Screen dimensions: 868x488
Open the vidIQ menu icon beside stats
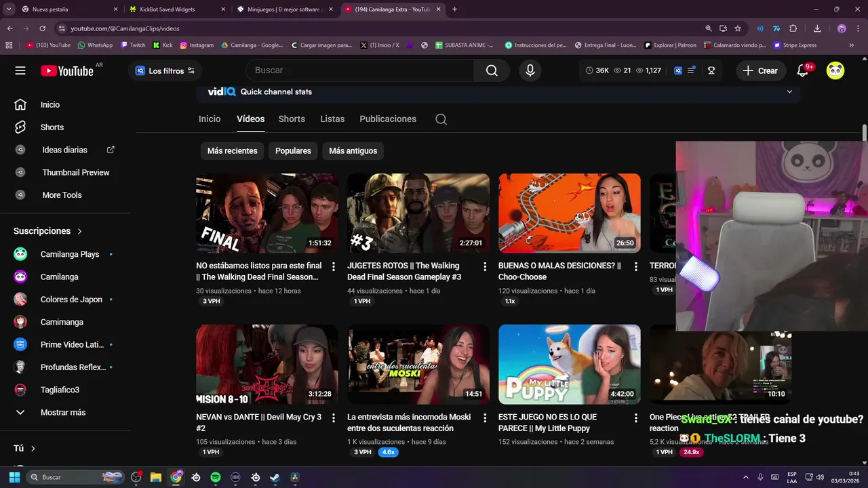(x=691, y=70)
